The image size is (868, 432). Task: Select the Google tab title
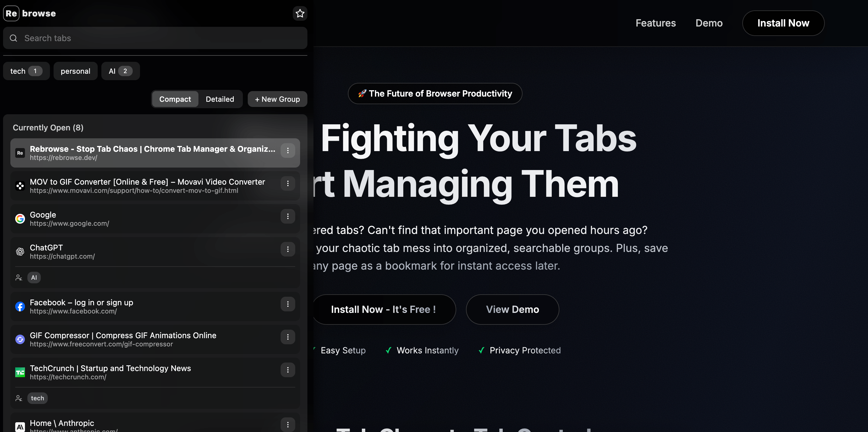pyautogui.click(x=43, y=215)
